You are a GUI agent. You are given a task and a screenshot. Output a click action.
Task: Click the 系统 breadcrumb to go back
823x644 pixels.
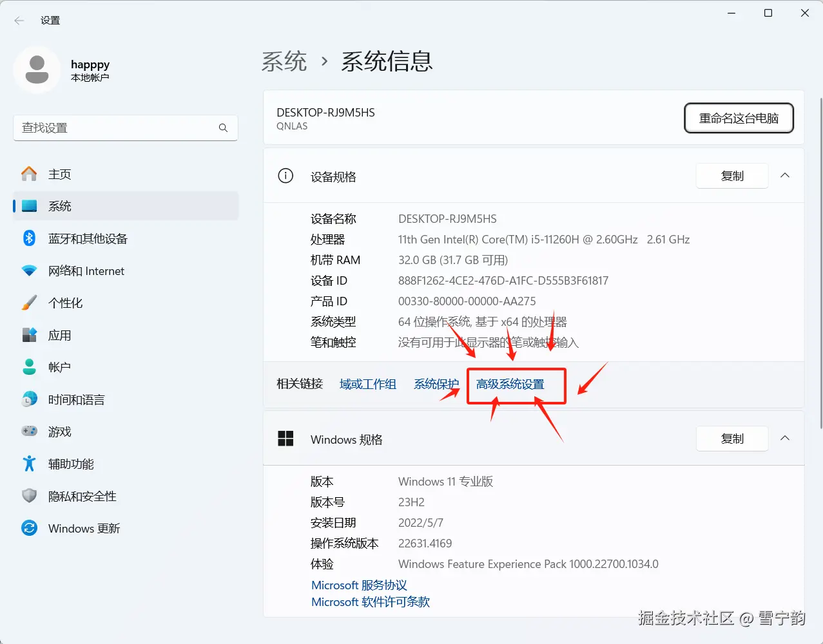284,62
